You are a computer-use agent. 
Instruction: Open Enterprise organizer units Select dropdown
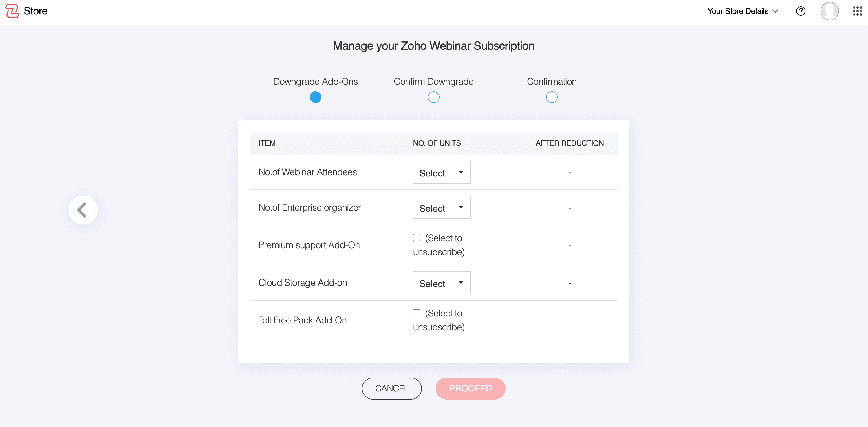coord(442,208)
